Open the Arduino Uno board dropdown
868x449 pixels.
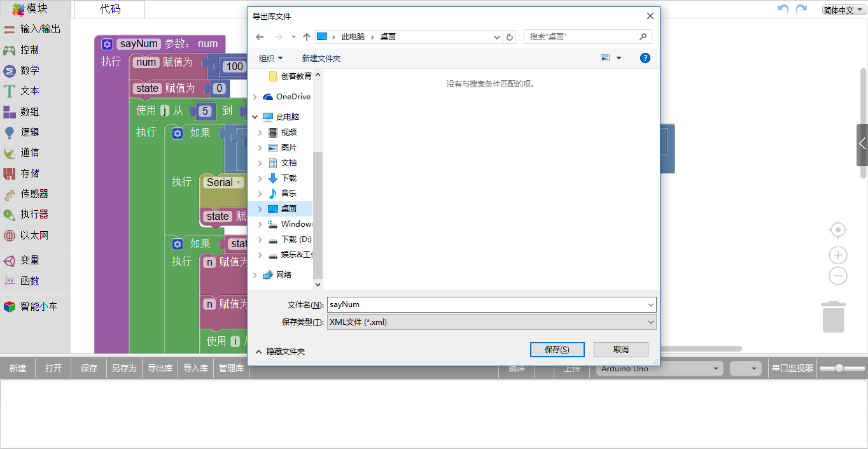pyautogui.click(x=659, y=368)
